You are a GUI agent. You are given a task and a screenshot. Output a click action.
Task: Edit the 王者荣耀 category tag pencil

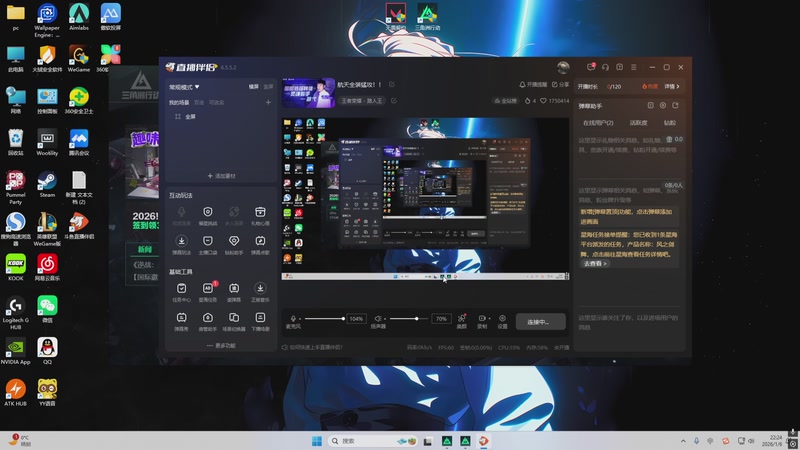394,101
